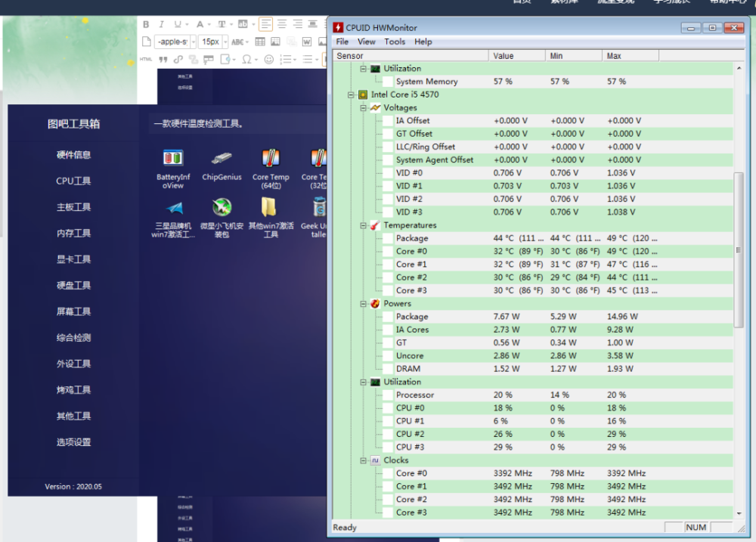Launch the BatteryInfoView tool icon
Screen dimensions: 756x542
173,159
